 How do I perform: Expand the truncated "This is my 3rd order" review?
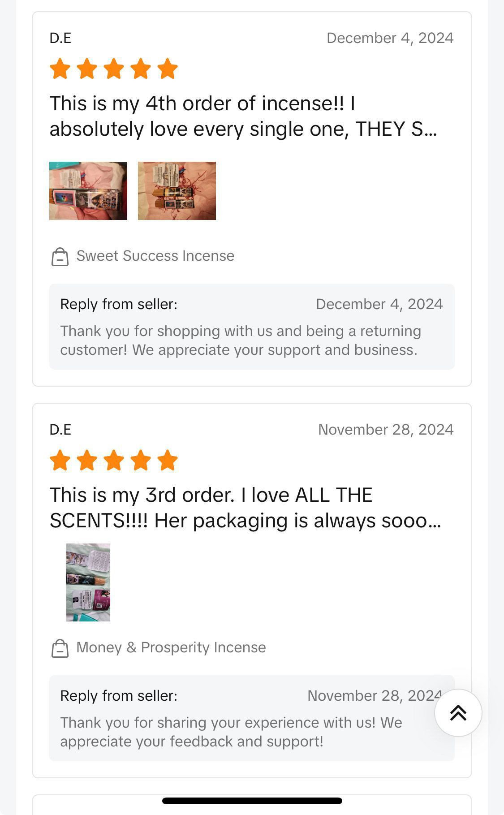tap(245, 508)
